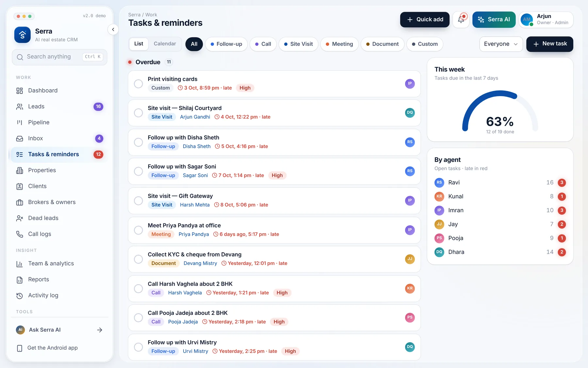Open lead Devang Mistry link
The width and height of the screenshot is (588, 368).
[x=200, y=263]
